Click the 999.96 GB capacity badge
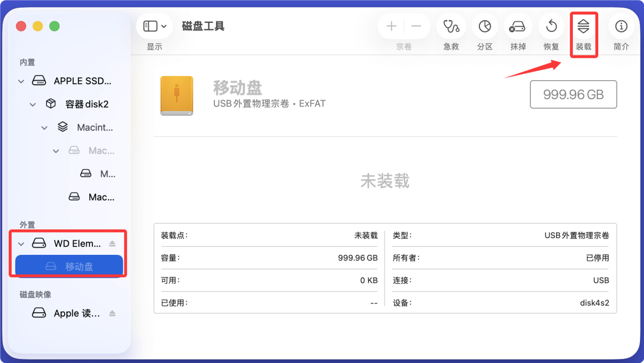644x363 pixels. [x=573, y=94]
